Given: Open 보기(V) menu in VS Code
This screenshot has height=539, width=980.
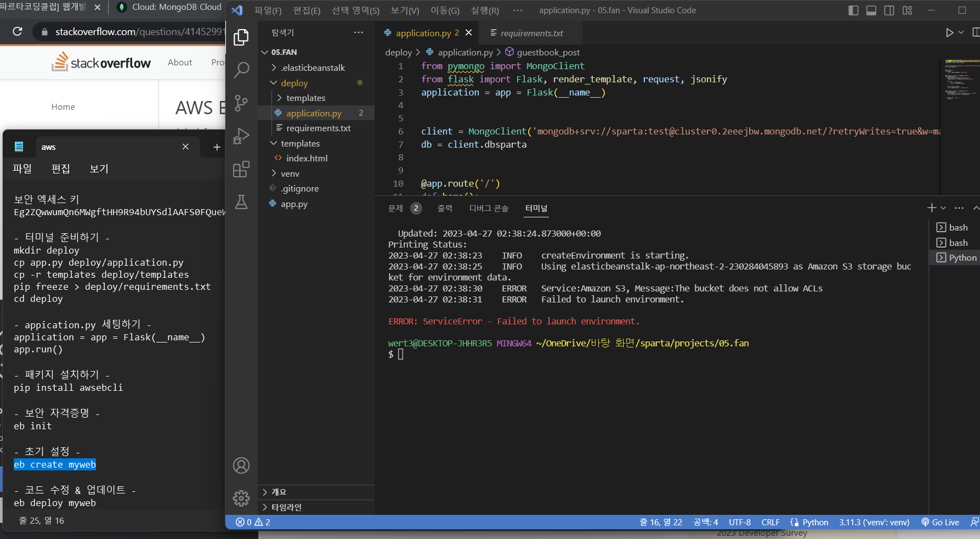Looking at the screenshot, I should 405,10.
